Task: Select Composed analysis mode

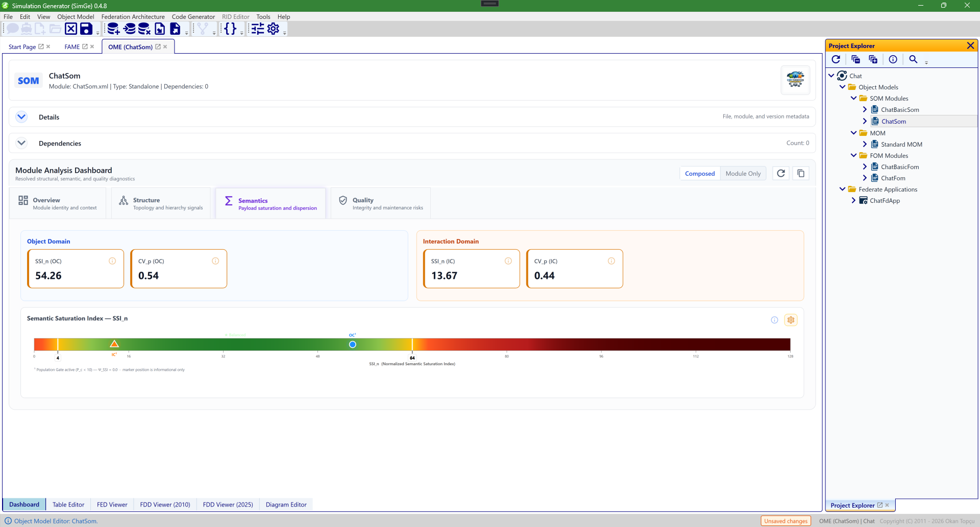Action: (700, 174)
